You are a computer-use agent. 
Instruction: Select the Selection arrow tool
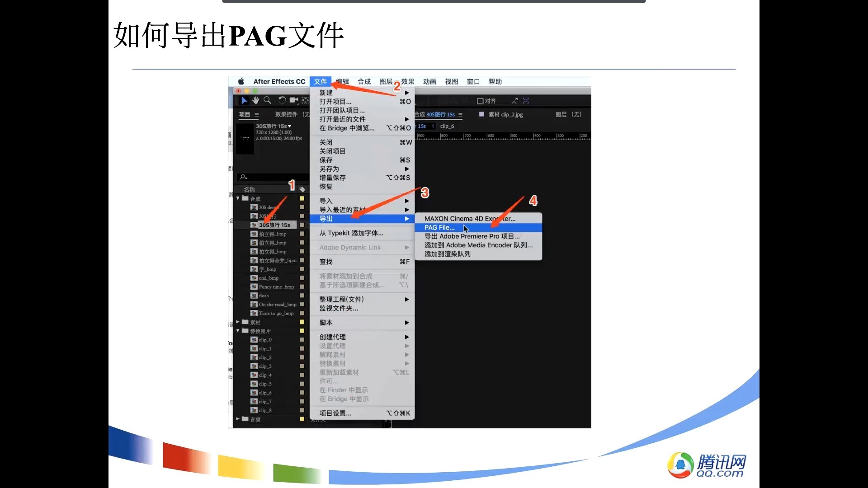tap(244, 100)
